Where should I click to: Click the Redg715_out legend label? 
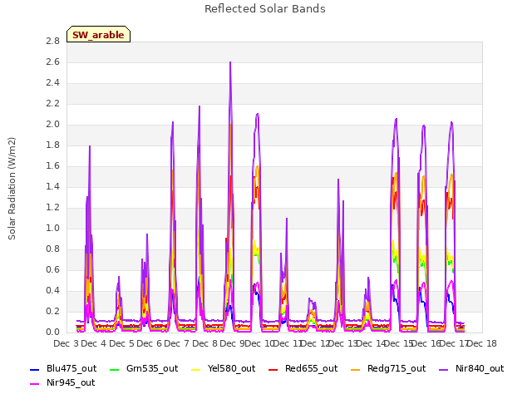click(x=397, y=368)
